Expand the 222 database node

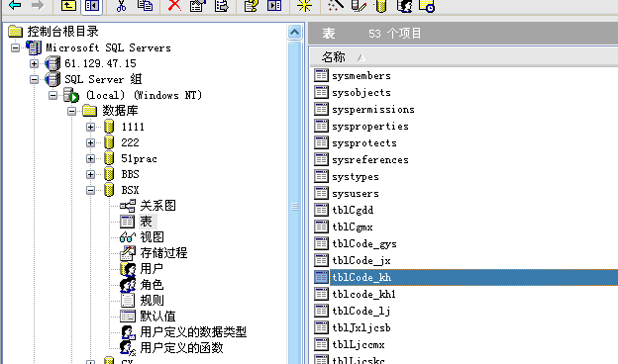[91, 142]
